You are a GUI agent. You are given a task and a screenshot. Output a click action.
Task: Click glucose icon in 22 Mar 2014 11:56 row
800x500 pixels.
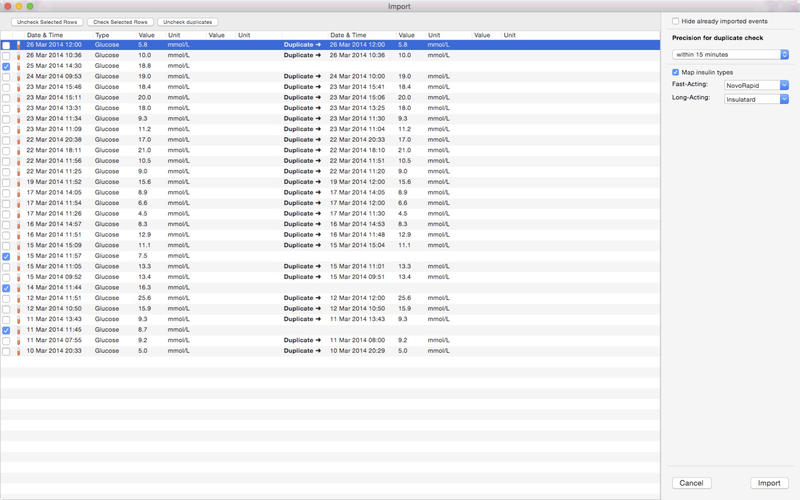pos(18,161)
